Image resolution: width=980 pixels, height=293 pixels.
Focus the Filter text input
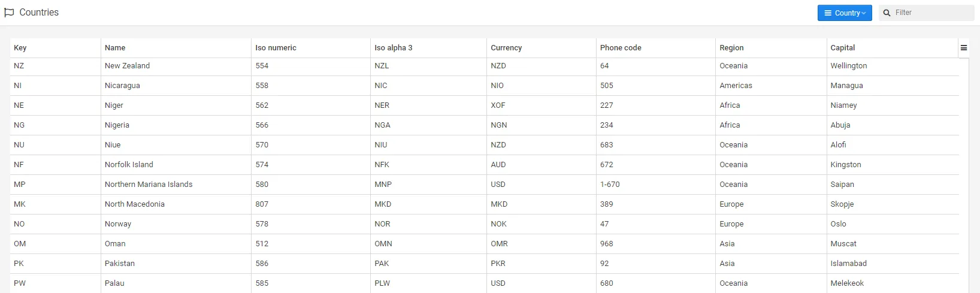pyautogui.click(x=931, y=13)
